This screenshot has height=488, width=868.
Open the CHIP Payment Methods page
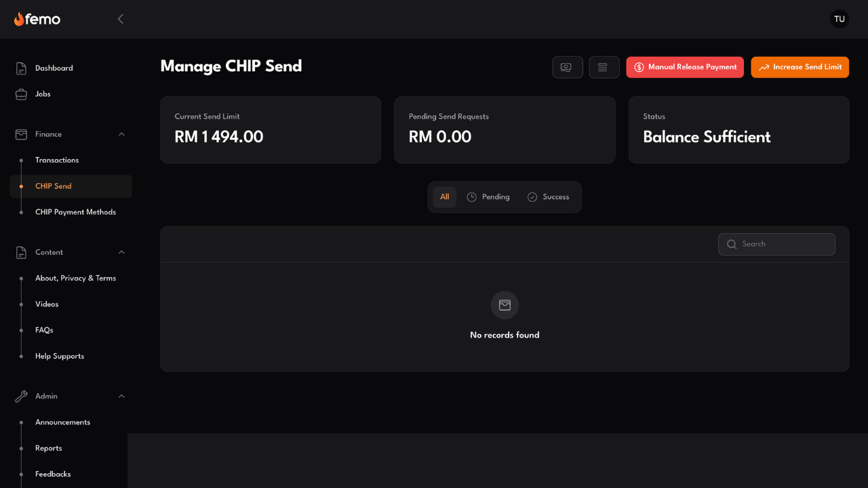click(x=76, y=212)
